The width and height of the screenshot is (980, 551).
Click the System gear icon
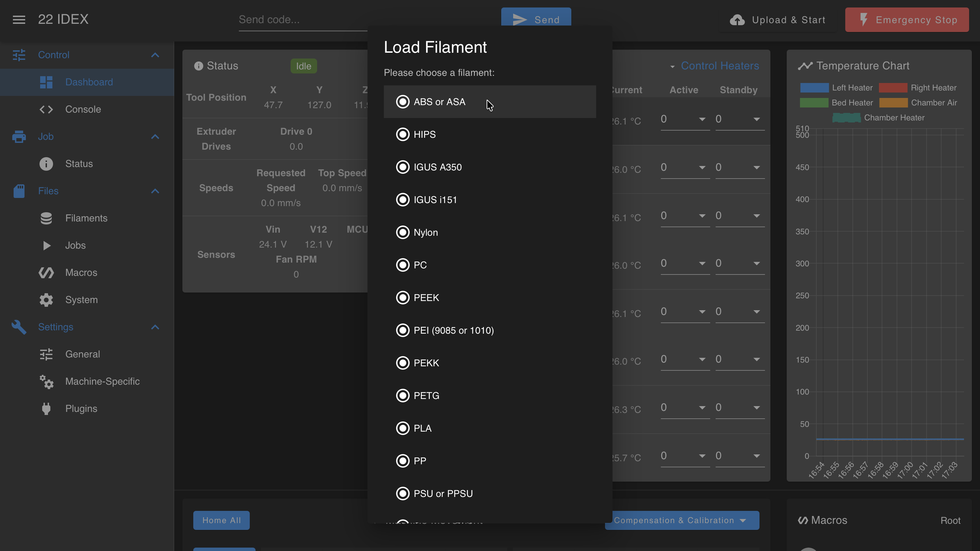[46, 300]
